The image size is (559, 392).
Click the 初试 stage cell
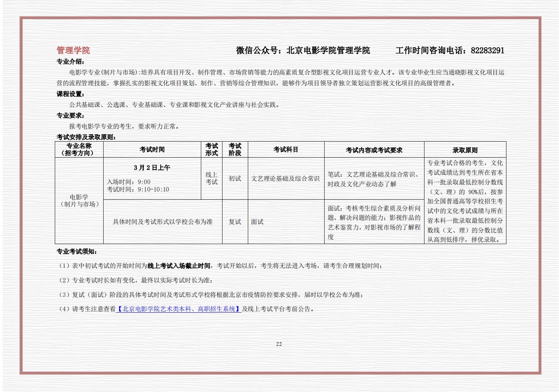pyautogui.click(x=235, y=178)
